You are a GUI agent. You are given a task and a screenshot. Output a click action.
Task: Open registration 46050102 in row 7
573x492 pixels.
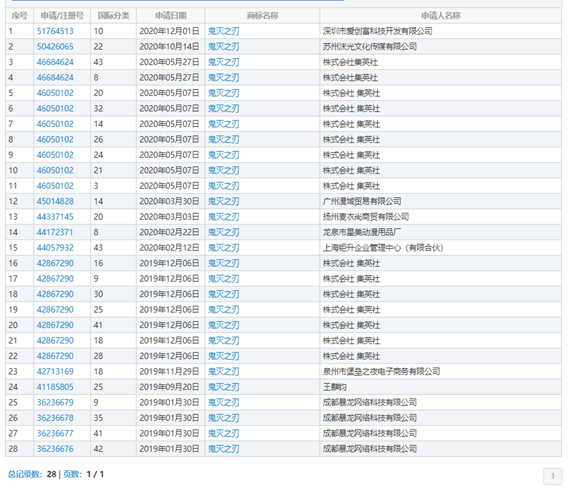pos(55,124)
